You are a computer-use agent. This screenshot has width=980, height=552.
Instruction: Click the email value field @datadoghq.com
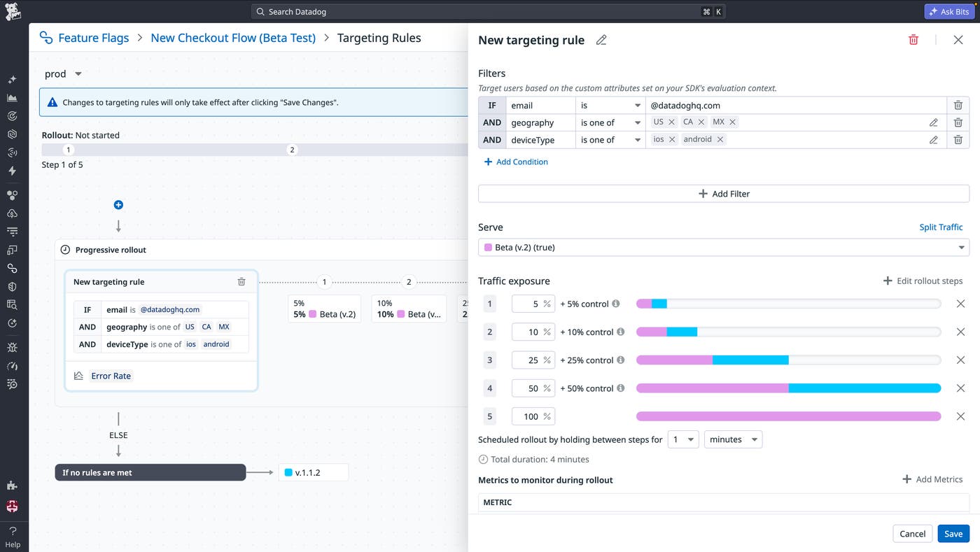pos(796,105)
